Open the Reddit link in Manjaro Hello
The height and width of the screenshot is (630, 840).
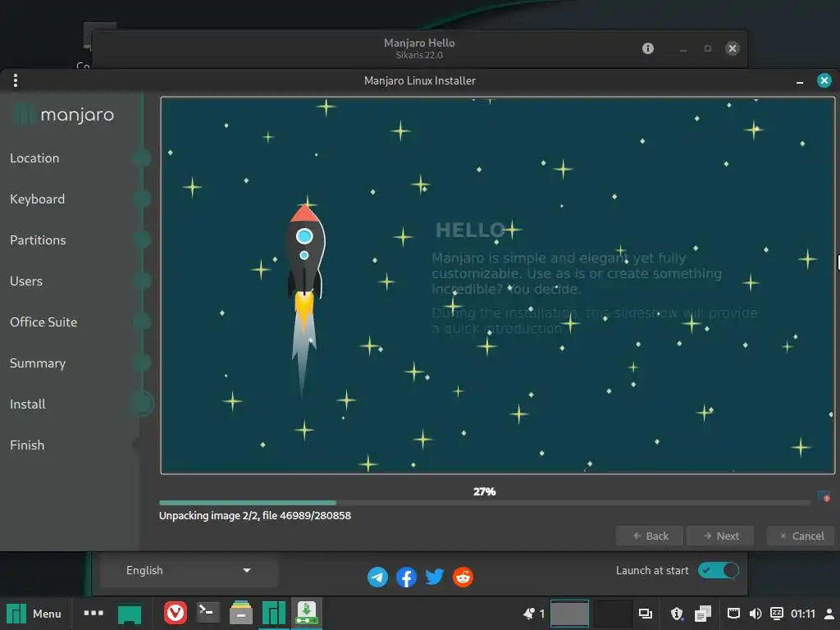click(x=463, y=577)
